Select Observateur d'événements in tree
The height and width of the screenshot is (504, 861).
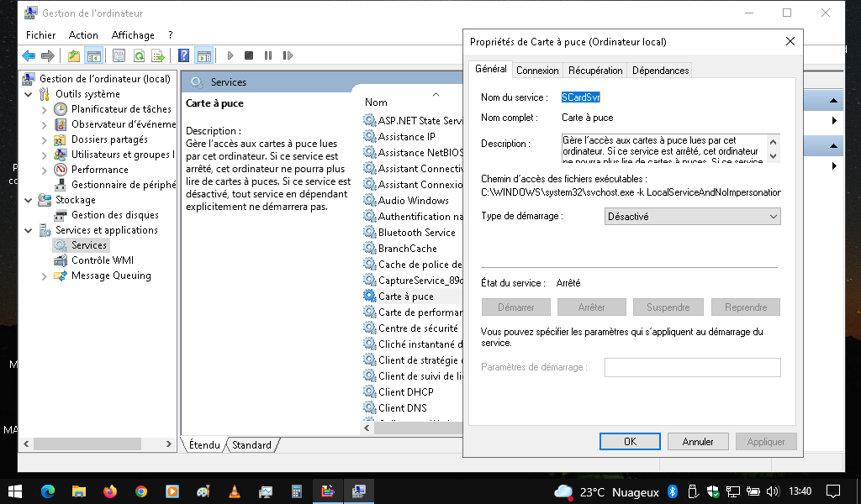[x=124, y=124]
